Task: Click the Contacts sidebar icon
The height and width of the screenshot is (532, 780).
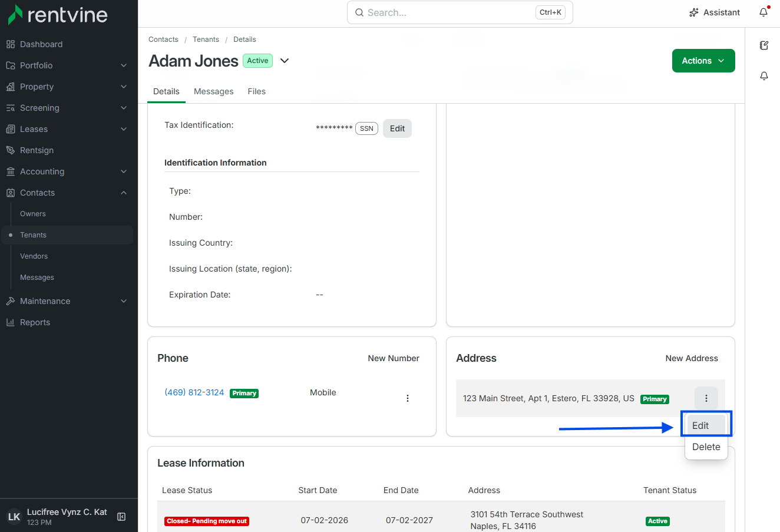Action: [x=11, y=193]
